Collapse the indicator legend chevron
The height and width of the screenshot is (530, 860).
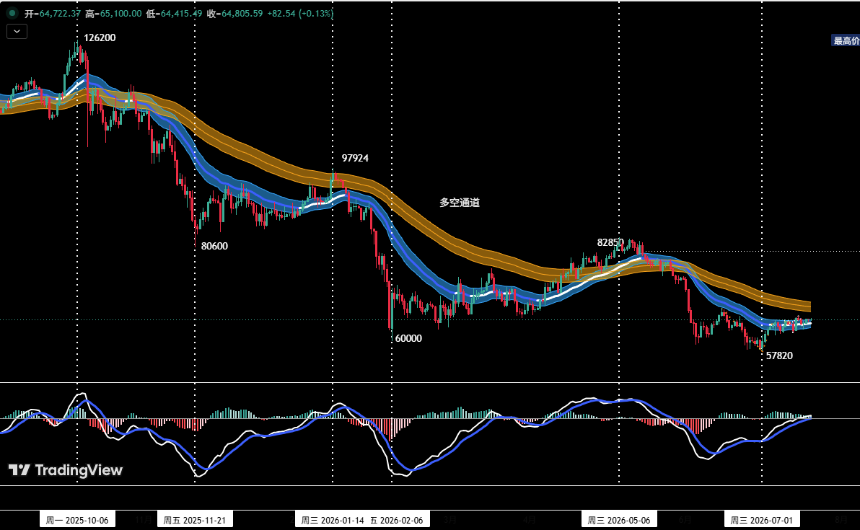click(x=17, y=31)
